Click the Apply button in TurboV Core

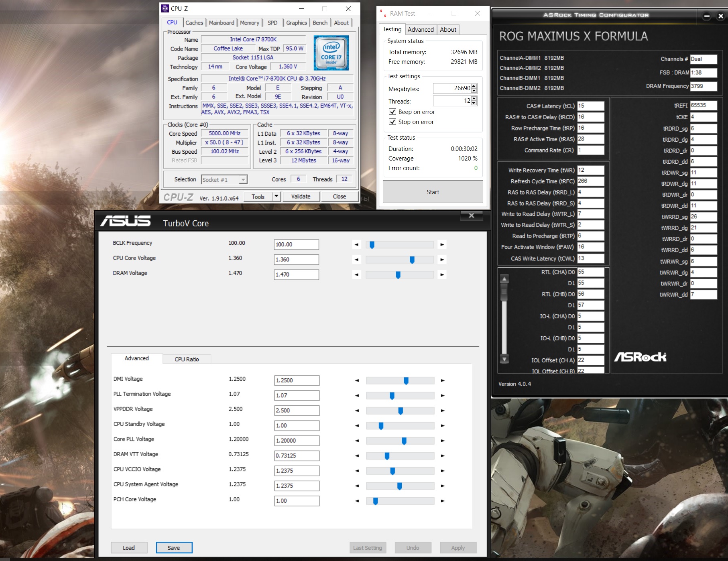click(458, 548)
